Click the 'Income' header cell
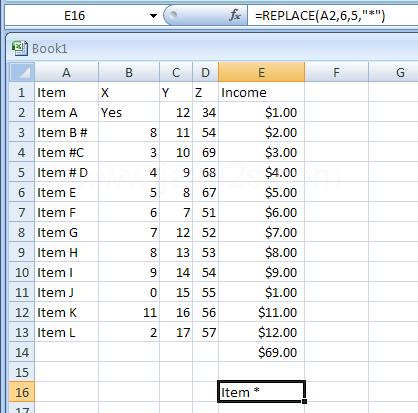This screenshot has width=418, height=413. coord(262,92)
